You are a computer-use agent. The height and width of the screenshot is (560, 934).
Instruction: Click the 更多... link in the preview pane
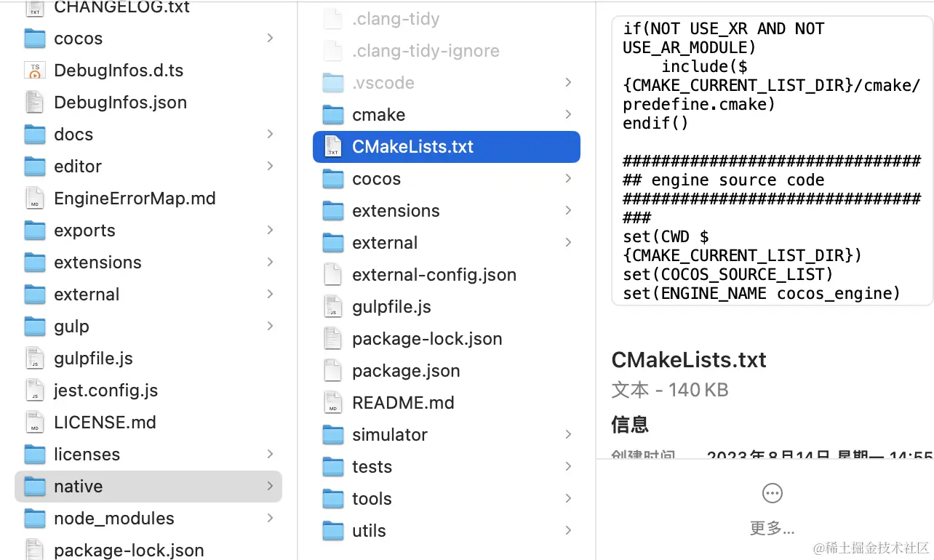point(772,529)
